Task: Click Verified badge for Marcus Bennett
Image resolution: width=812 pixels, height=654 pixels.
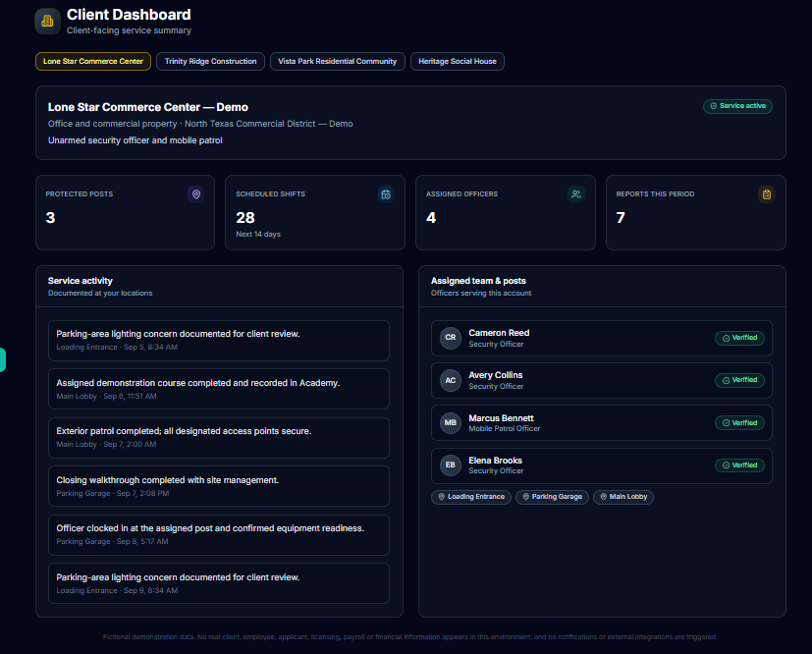Action: click(x=739, y=423)
